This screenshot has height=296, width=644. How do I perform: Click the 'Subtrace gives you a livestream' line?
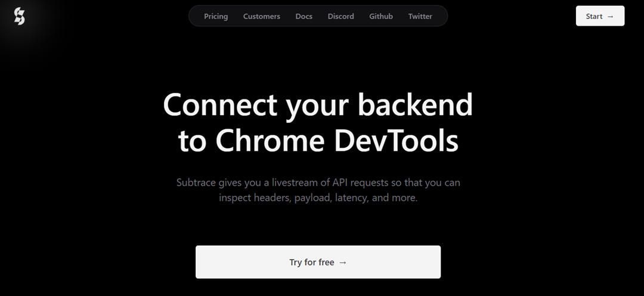coord(318,182)
